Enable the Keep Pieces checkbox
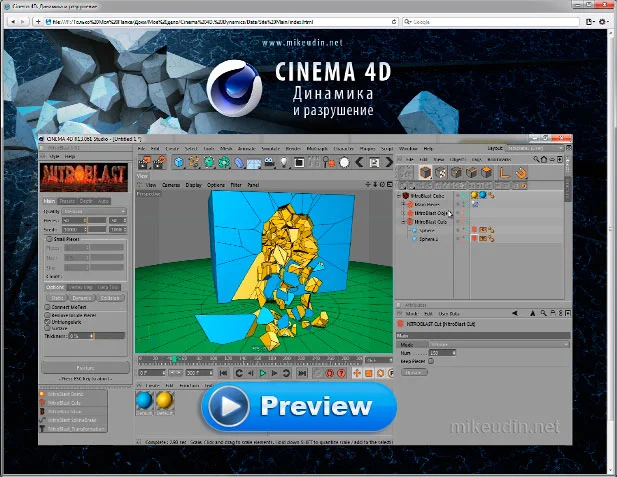The height and width of the screenshot is (477, 617). pos(431,361)
